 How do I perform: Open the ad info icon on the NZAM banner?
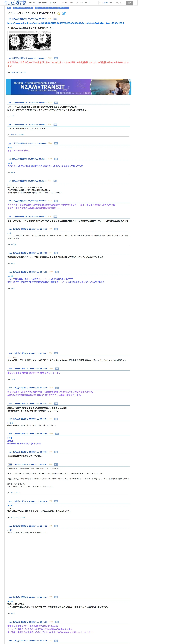click(x=130, y=80)
